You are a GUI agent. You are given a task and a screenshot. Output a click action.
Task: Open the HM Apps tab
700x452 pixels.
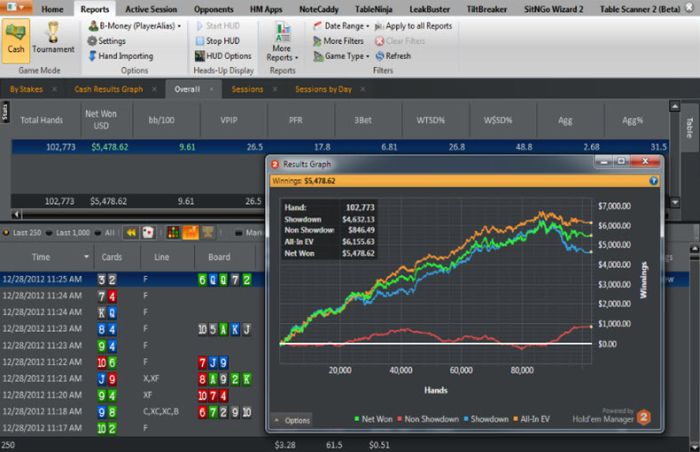(266, 9)
